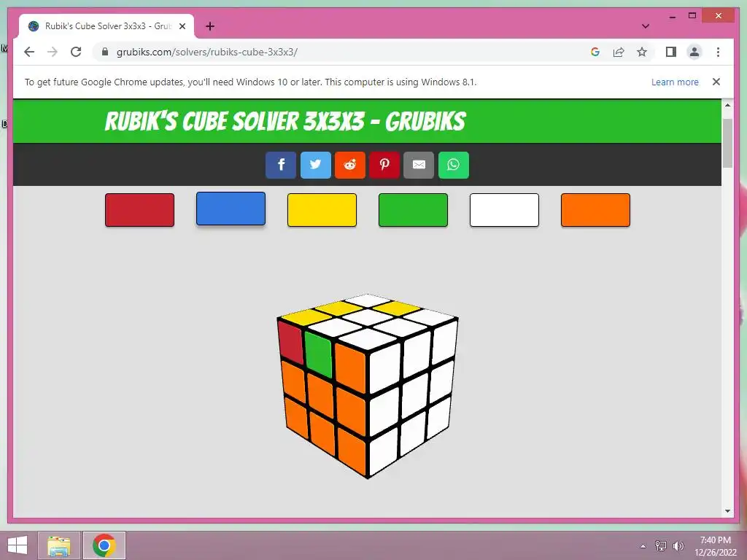Image resolution: width=747 pixels, height=560 pixels.
Task: Expand the tab search chevron
Action: click(646, 26)
